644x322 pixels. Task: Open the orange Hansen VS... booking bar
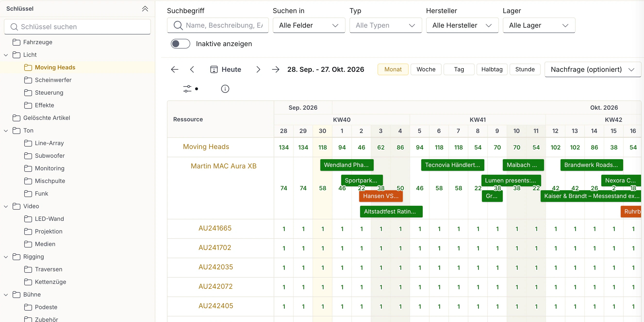point(381,196)
